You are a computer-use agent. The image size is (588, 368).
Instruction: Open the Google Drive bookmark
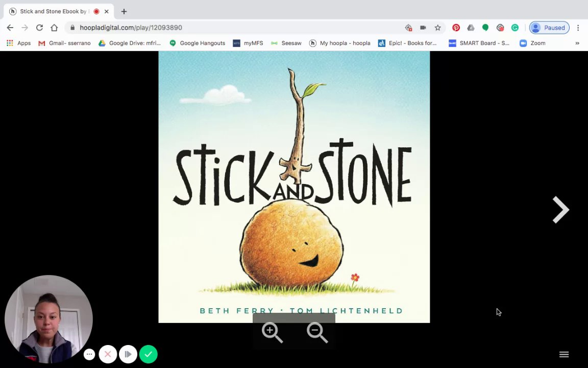tap(129, 43)
